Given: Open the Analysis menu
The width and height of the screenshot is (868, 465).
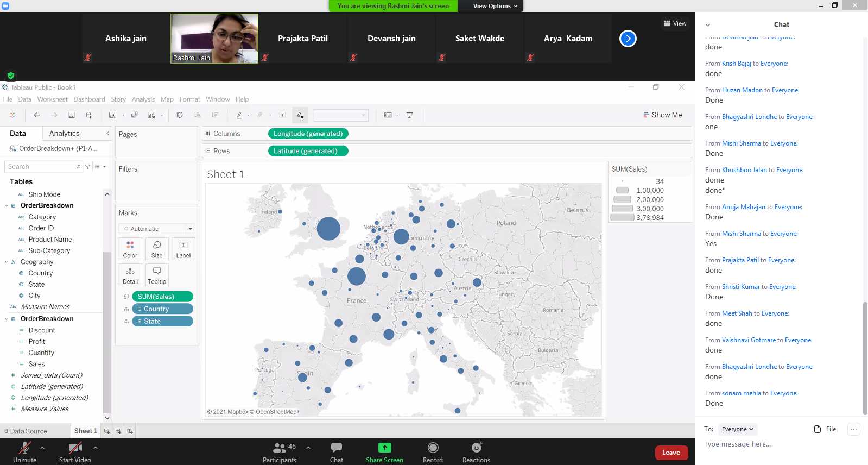Looking at the screenshot, I should point(143,99).
